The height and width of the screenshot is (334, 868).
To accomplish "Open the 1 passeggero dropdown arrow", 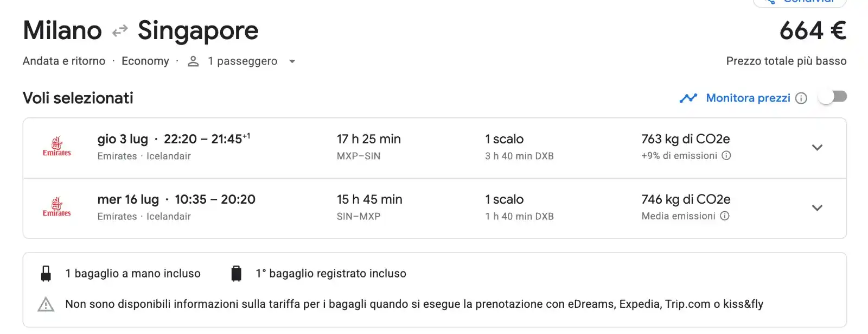I will (292, 61).
